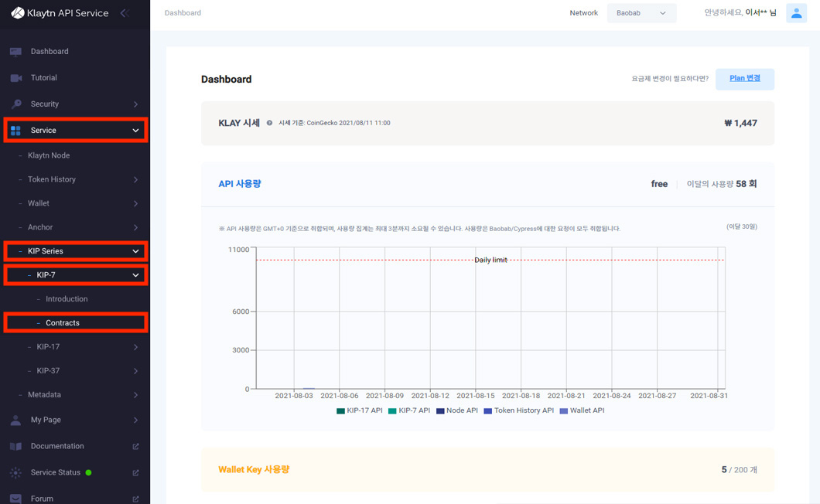
Task: Click the 2021-08-15 axis label
Action: click(476, 396)
